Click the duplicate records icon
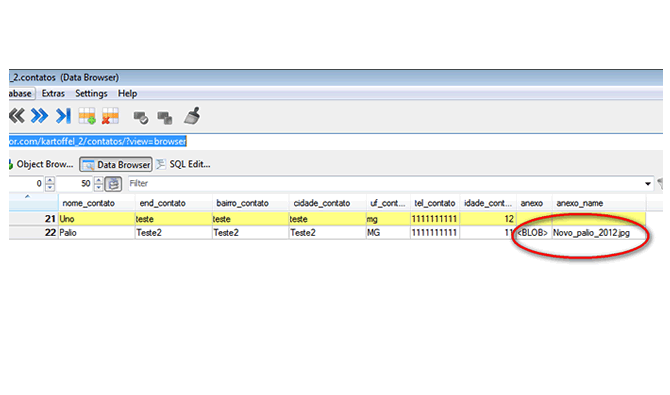 (x=165, y=117)
